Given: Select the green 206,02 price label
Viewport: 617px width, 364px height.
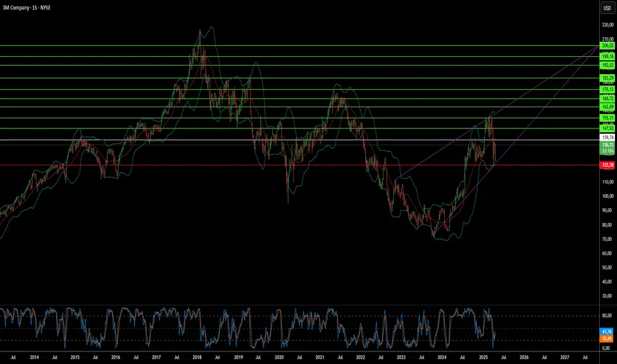Looking at the screenshot, I should click(x=607, y=46).
